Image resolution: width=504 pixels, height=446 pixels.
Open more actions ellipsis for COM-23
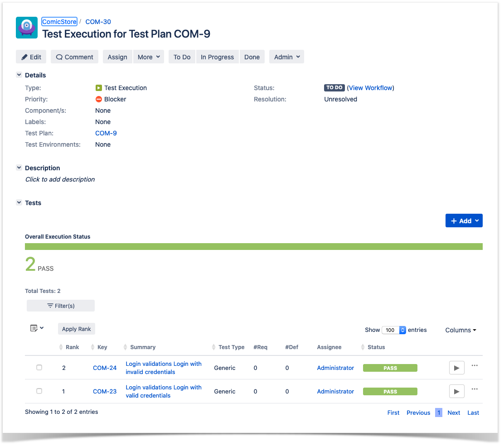point(475,389)
